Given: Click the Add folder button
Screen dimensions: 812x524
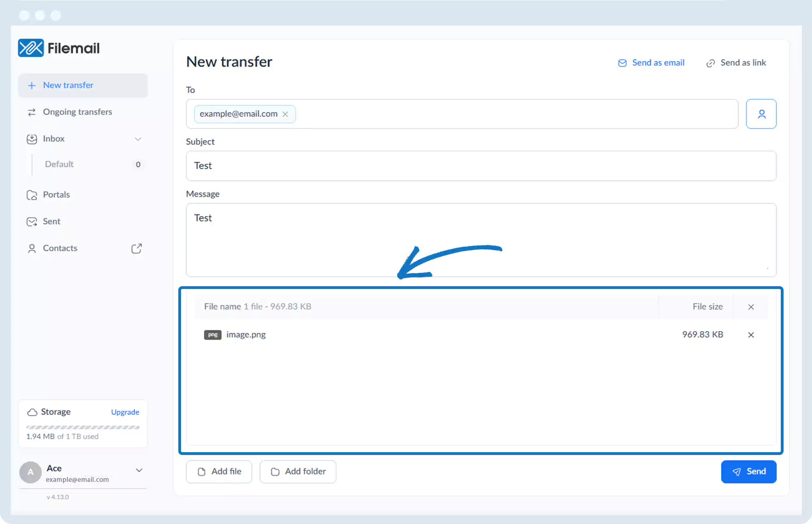Looking at the screenshot, I should point(298,472).
